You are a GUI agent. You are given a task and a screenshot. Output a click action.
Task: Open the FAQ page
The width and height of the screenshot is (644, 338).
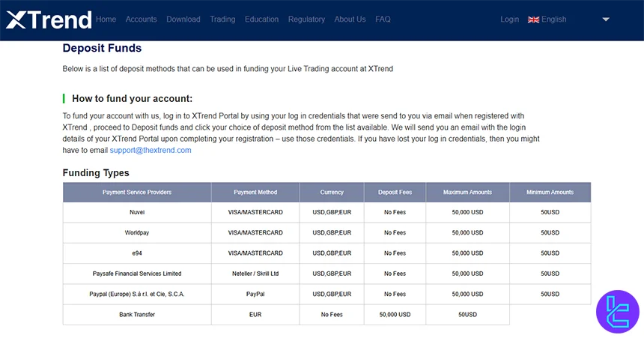(383, 19)
